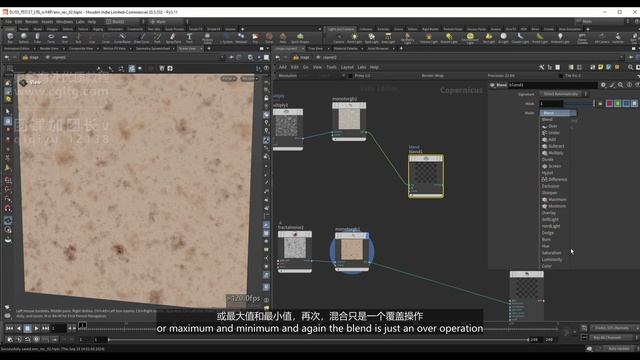Select the Tube shelf tool
The width and height of the screenshot is (640, 360).
click(37, 38)
